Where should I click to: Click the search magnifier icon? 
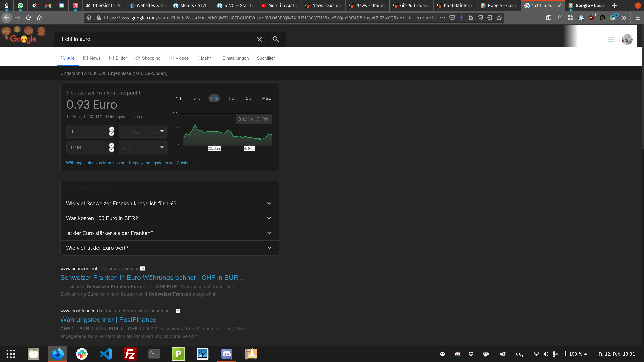pos(276,39)
